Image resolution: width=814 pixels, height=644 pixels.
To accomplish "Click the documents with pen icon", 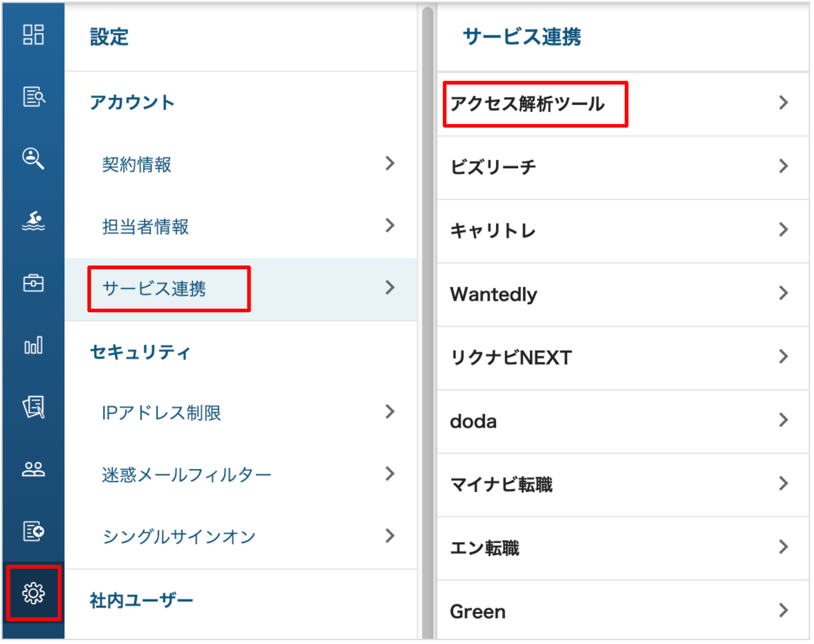I will tap(33, 407).
